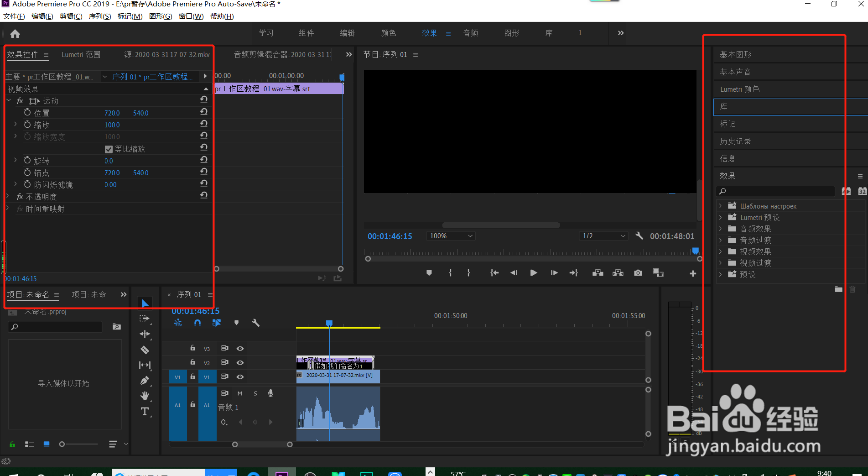
Task: Enable voice-over record microphone on A1
Action: click(x=270, y=393)
